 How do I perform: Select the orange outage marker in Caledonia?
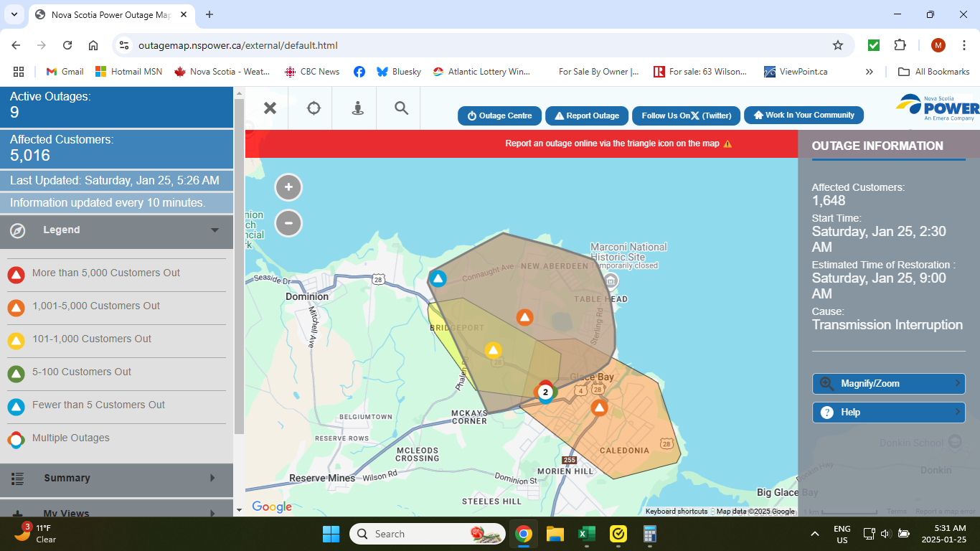coord(599,408)
